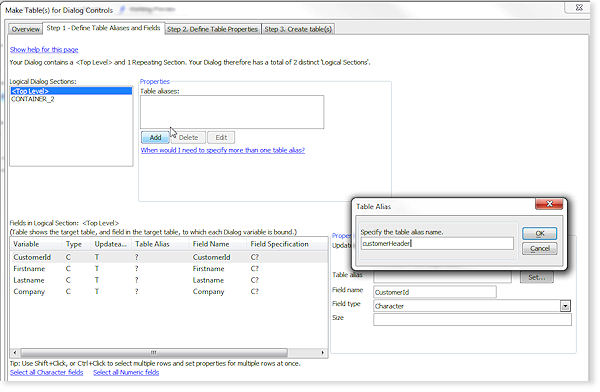Viewport: 600px width, 392px height.
Task: Open the Field type Character dropdown
Action: pos(565,306)
